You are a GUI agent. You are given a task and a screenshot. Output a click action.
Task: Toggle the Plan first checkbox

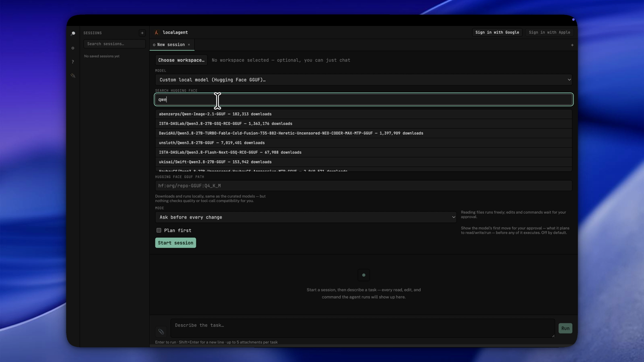pyautogui.click(x=159, y=230)
